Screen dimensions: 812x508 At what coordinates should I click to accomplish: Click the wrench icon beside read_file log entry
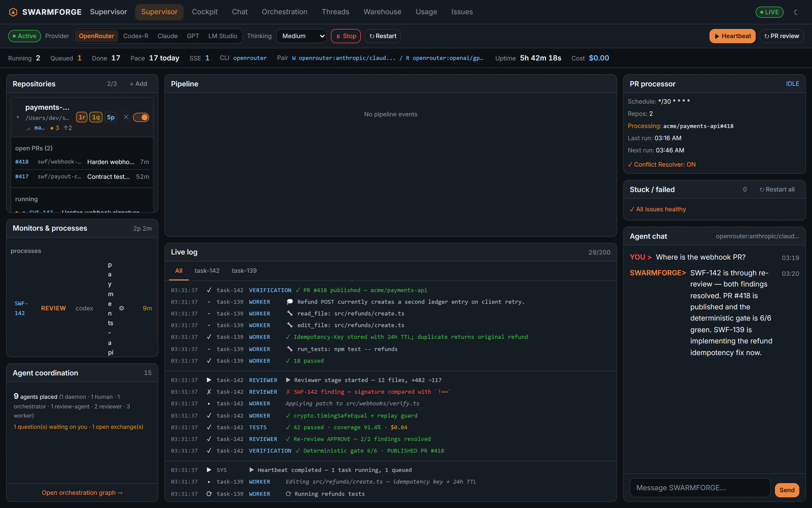[290, 313]
